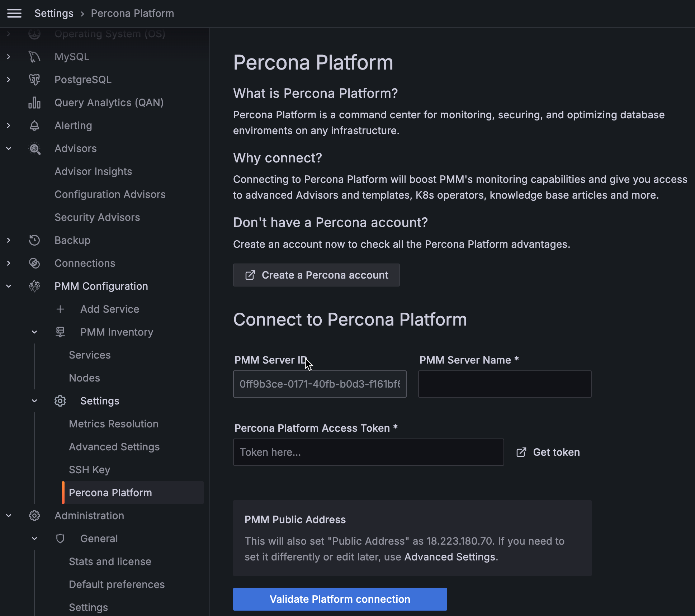Click the PMM Server Name input field
The height and width of the screenshot is (616, 695).
pos(504,384)
